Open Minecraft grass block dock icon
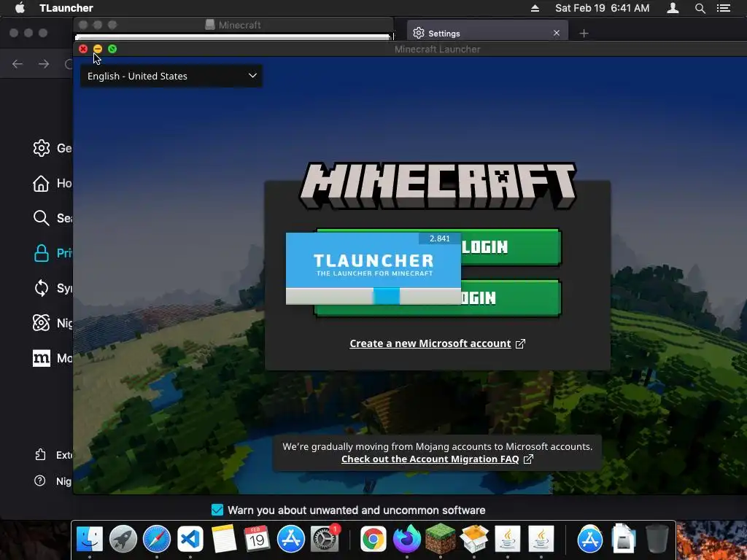 tap(440, 539)
